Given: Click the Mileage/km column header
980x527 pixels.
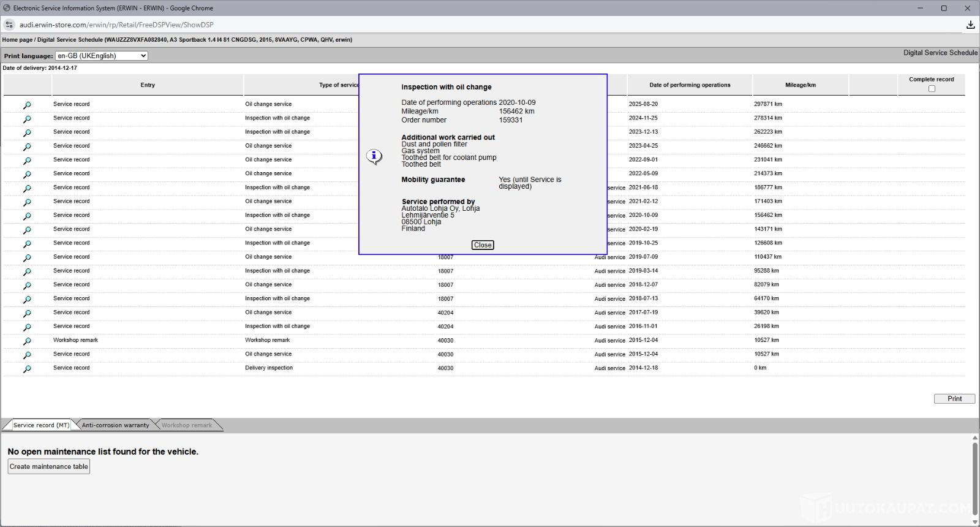Looking at the screenshot, I should click(800, 85).
